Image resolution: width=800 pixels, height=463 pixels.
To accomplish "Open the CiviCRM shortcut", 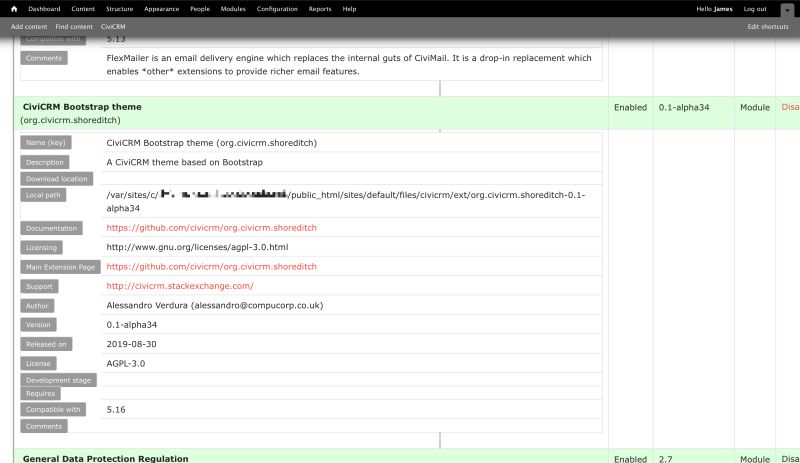I will click(x=113, y=27).
